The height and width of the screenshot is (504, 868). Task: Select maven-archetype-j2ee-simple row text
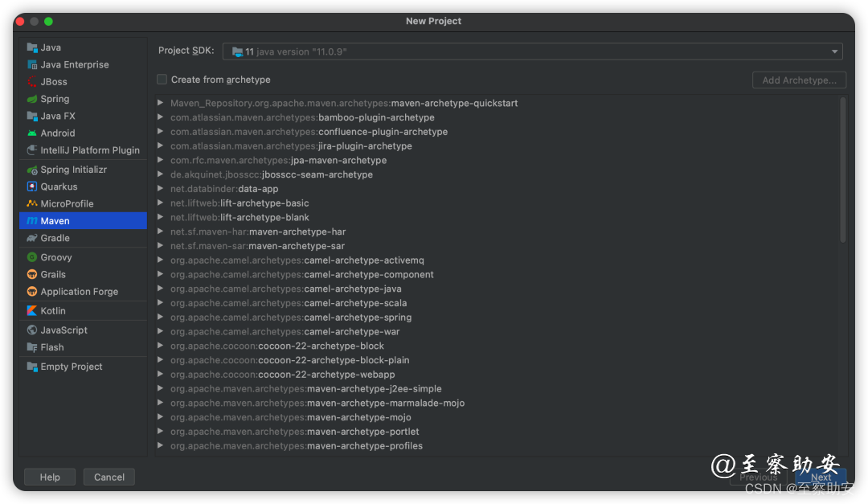pos(306,389)
